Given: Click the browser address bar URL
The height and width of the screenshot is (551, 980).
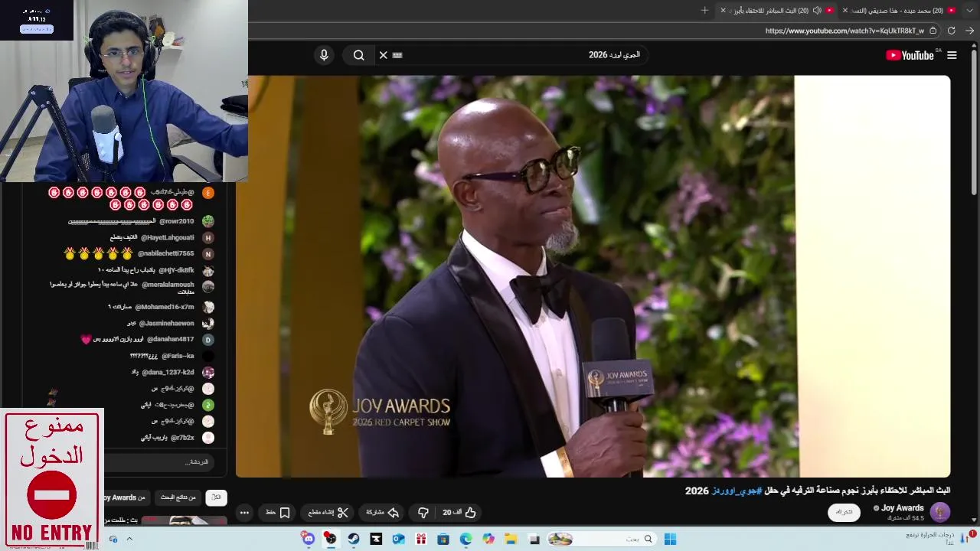Looking at the screenshot, I should coord(844,31).
